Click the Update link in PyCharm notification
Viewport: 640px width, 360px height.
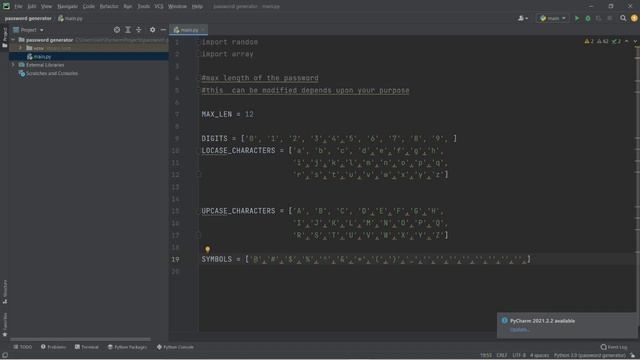click(x=520, y=330)
